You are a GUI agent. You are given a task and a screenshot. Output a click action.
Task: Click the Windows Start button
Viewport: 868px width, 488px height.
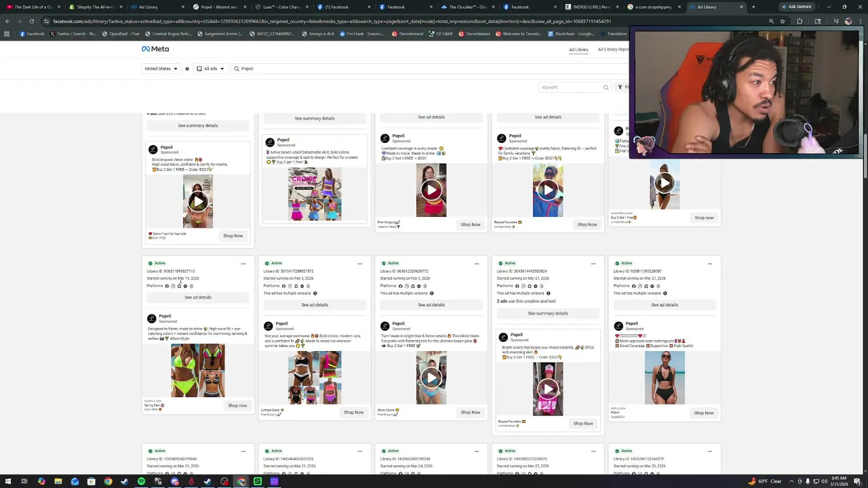[x=7, y=481]
